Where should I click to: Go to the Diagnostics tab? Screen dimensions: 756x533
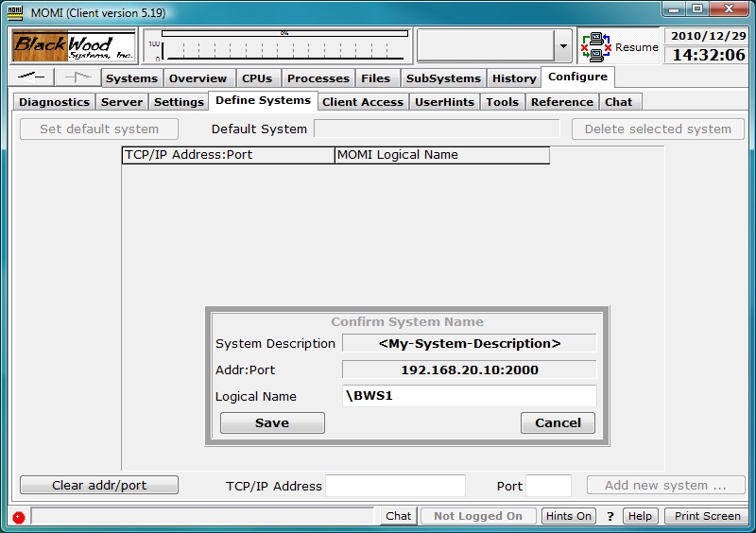(54, 102)
